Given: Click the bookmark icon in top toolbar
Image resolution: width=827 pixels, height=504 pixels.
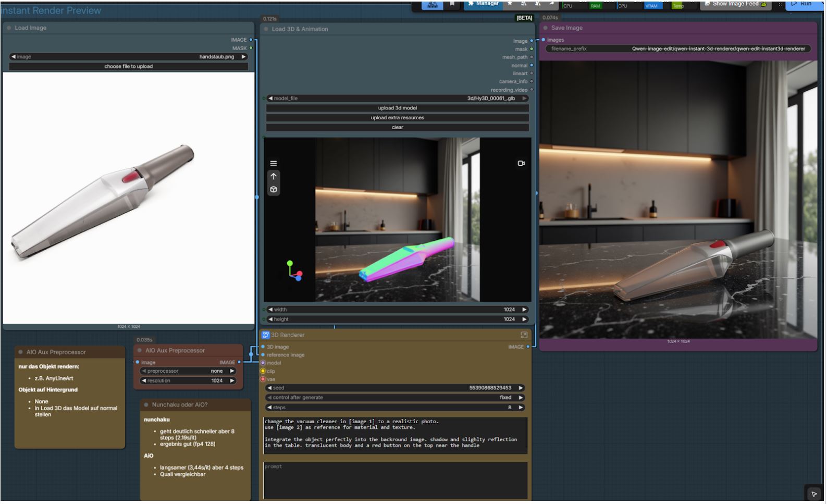Looking at the screenshot, I should click(452, 4).
